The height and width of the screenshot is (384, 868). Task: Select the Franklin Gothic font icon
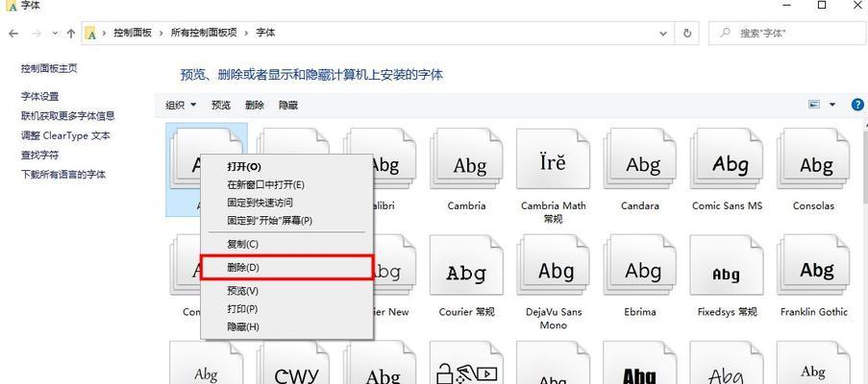[813, 266]
